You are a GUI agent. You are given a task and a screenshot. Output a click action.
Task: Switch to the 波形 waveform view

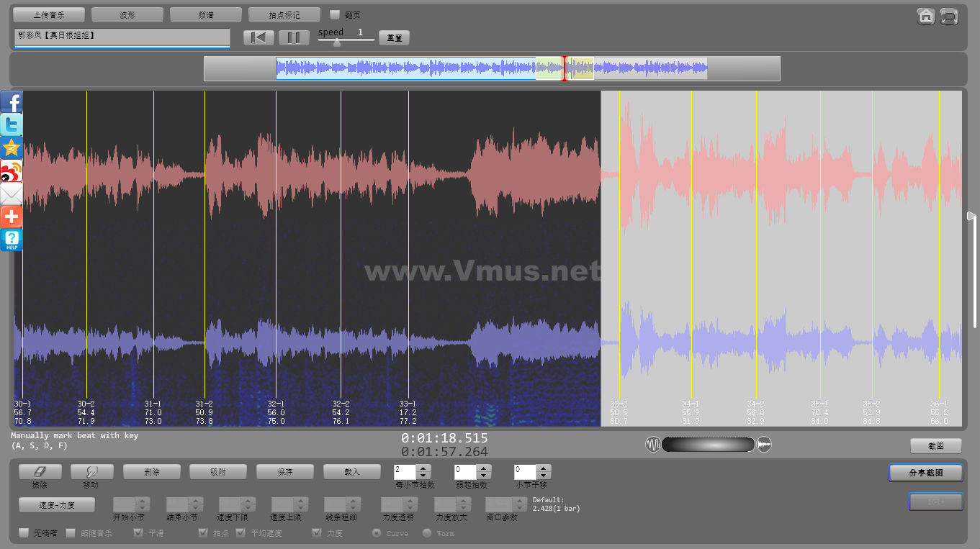pyautogui.click(x=127, y=14)
